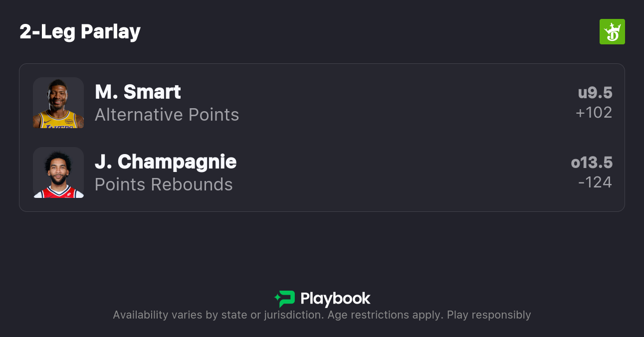Click the "Age restrictions apply" notice
The image size is (644, 337).
click(x=385, y=315)
